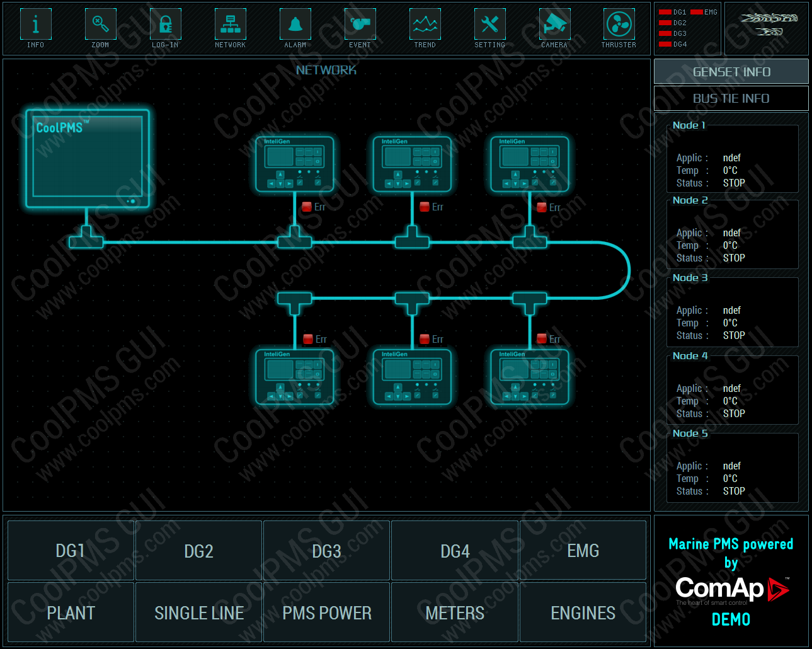Image resolution: width=812 pixels, height=649 pixels.
Task: Open the INFO icon in toolbar
Action: 35,25
